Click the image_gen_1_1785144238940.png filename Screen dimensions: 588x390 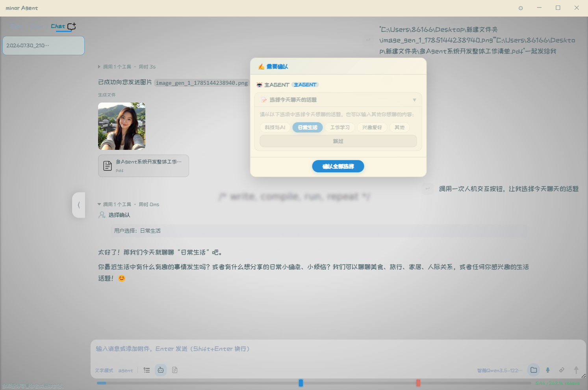(202, 83)
